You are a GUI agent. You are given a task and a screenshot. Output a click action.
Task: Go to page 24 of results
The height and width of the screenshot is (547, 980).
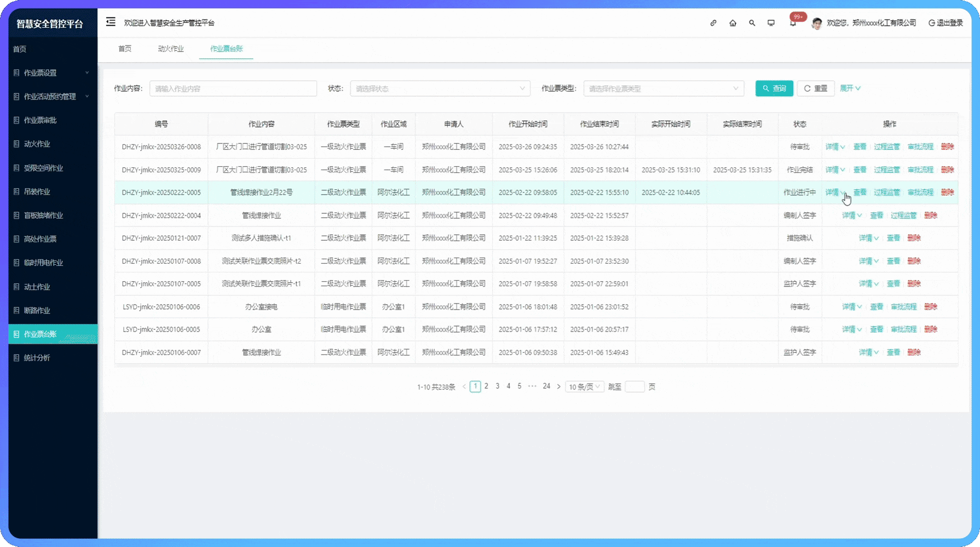[x=546, y=386]
